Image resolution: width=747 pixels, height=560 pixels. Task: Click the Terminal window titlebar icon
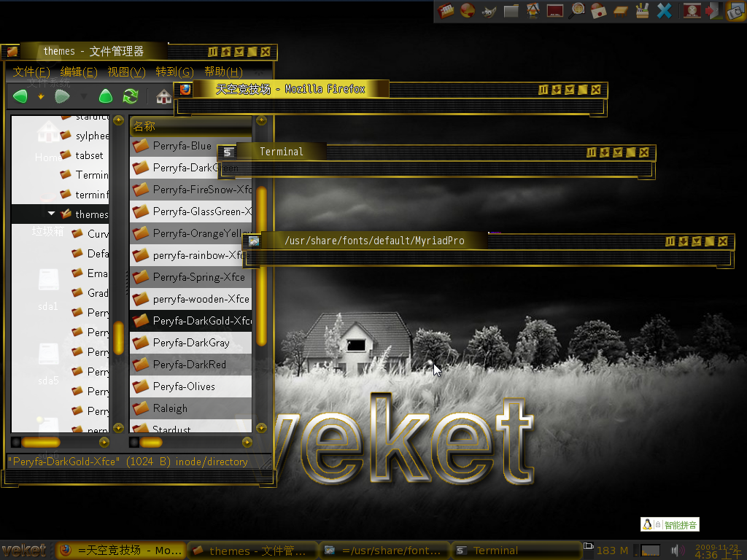(228, 152)
